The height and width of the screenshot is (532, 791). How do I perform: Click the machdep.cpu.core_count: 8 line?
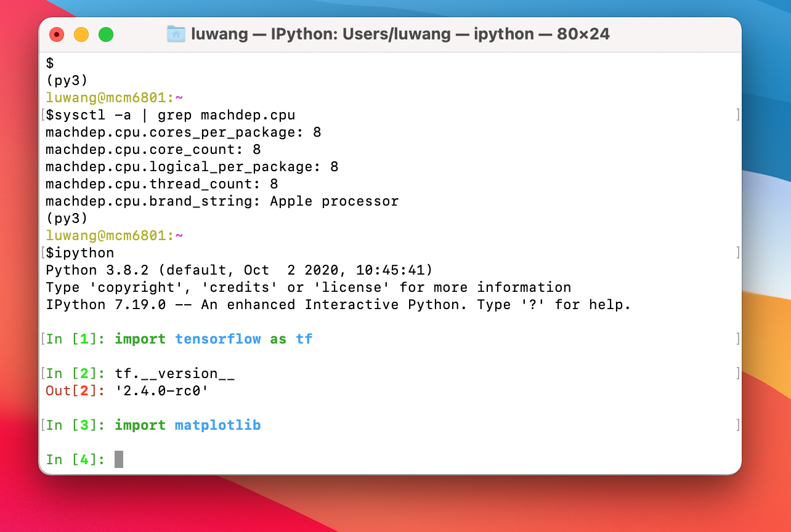coord(152,149)
